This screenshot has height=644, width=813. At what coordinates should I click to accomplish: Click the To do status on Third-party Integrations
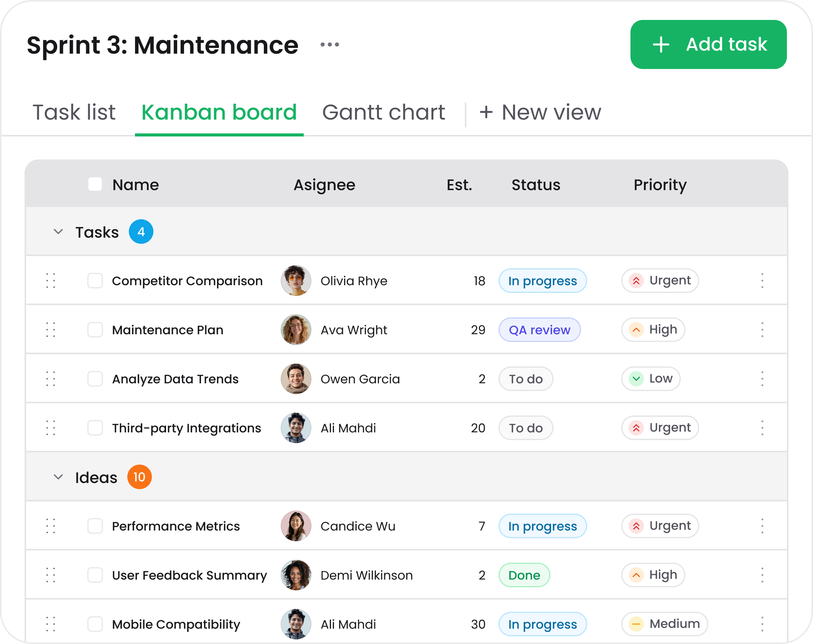pos(525,428)
